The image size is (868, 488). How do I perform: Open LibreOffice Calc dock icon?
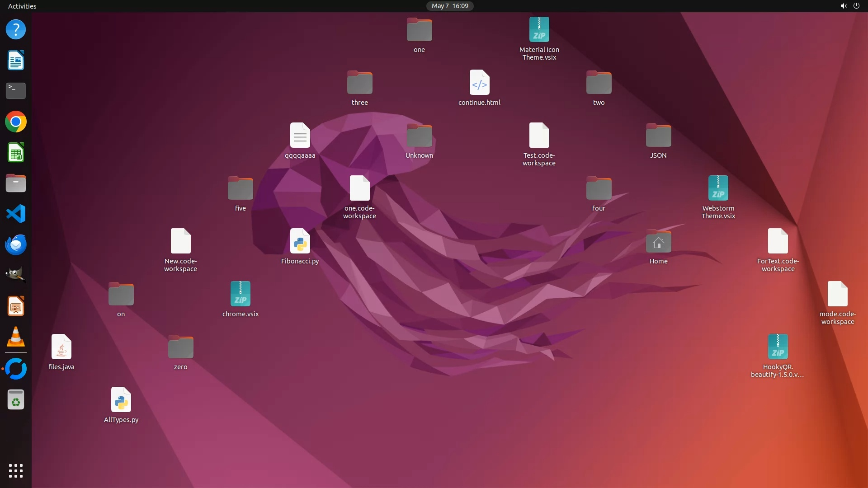(16, 153)
